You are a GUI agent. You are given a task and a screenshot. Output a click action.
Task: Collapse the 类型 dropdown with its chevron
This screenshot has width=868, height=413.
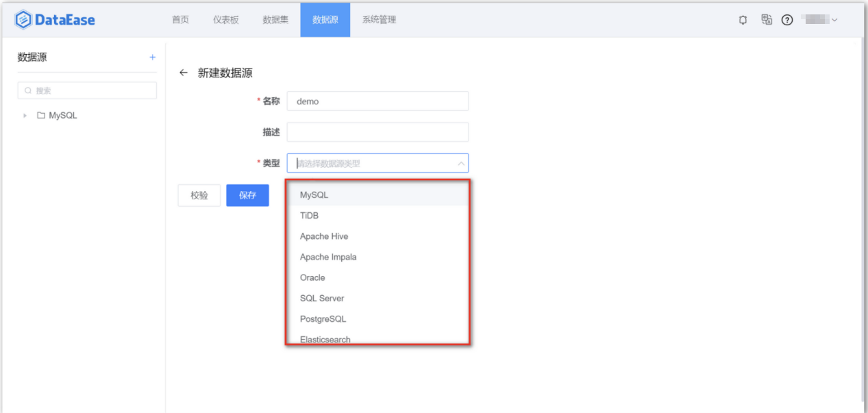click(460, 163)
